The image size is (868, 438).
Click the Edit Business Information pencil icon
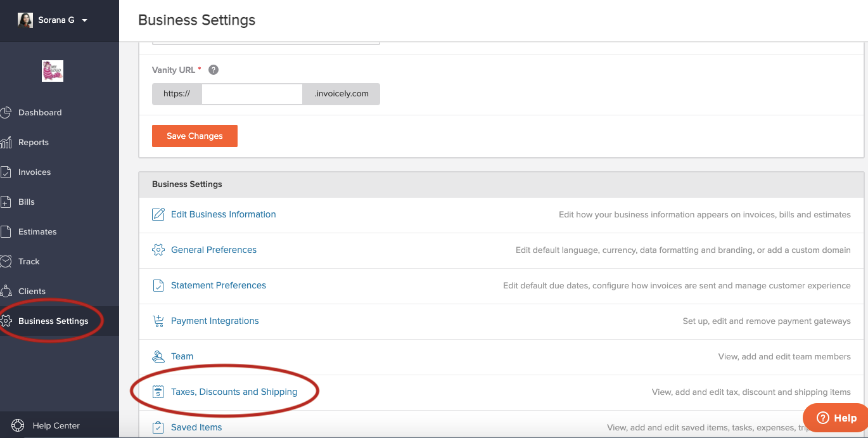158,214
